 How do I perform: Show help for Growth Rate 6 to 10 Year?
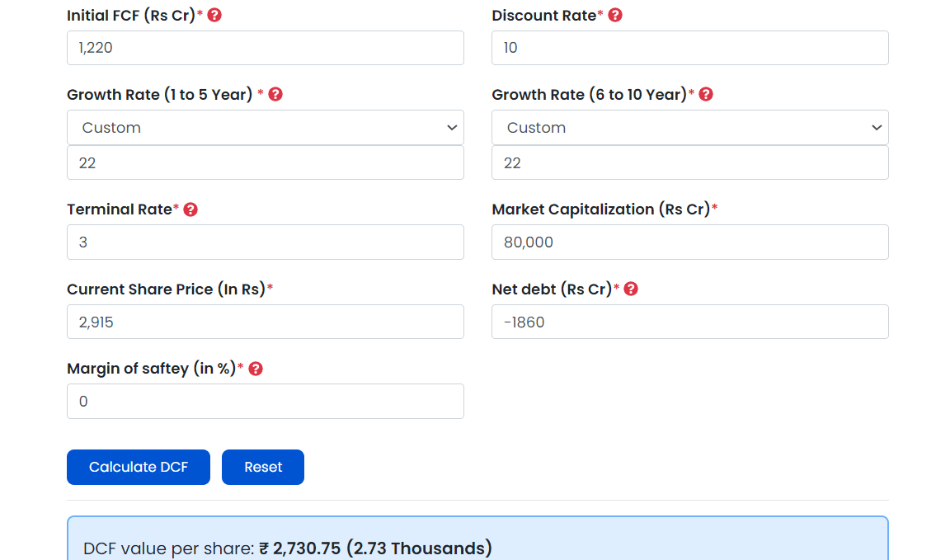706,94
